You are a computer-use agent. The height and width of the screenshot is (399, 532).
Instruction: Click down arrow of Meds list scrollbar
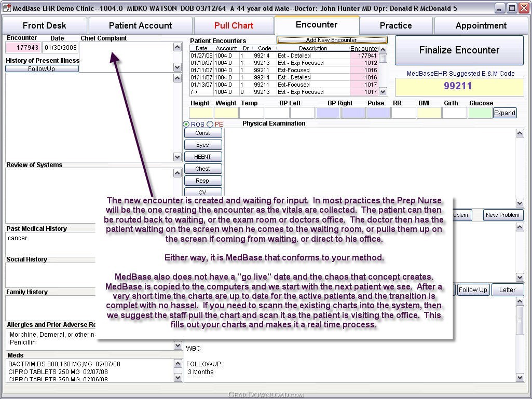[x=178, y=377]
